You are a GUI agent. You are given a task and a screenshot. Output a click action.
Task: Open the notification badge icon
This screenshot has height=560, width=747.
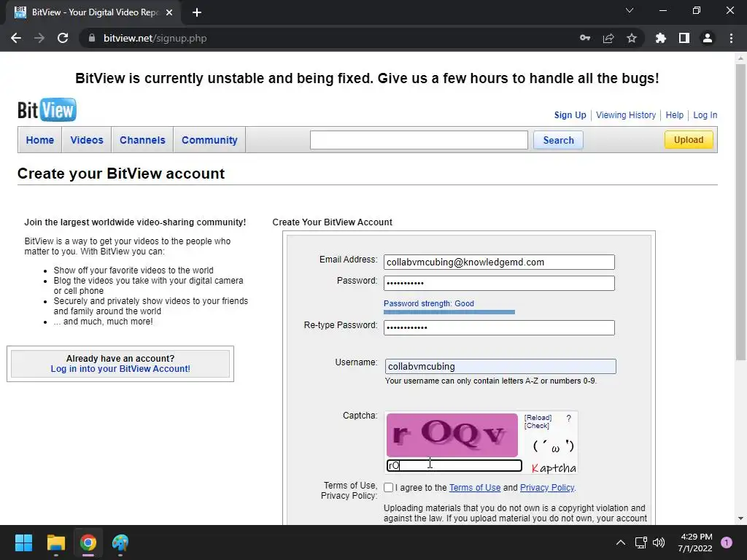tap(727, 542)
